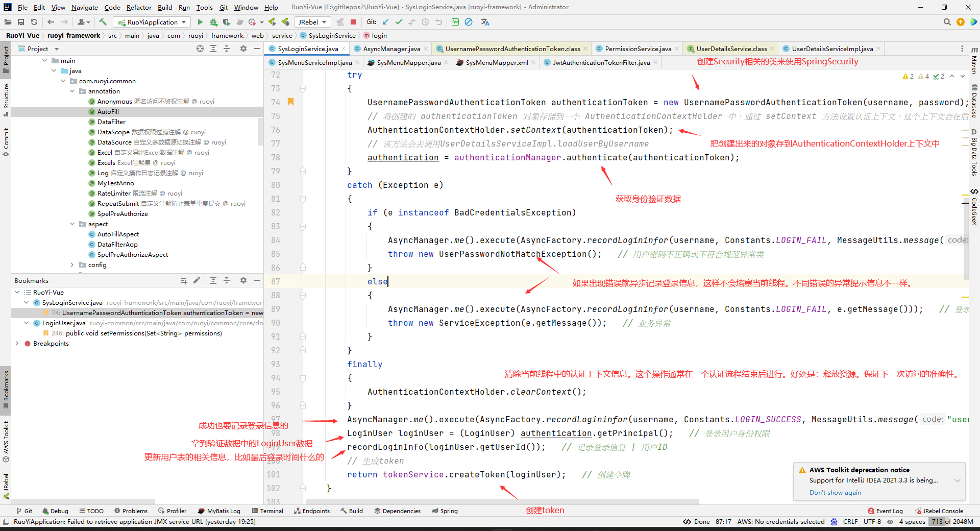Open Search Everywhere magnifier icon

947,22
